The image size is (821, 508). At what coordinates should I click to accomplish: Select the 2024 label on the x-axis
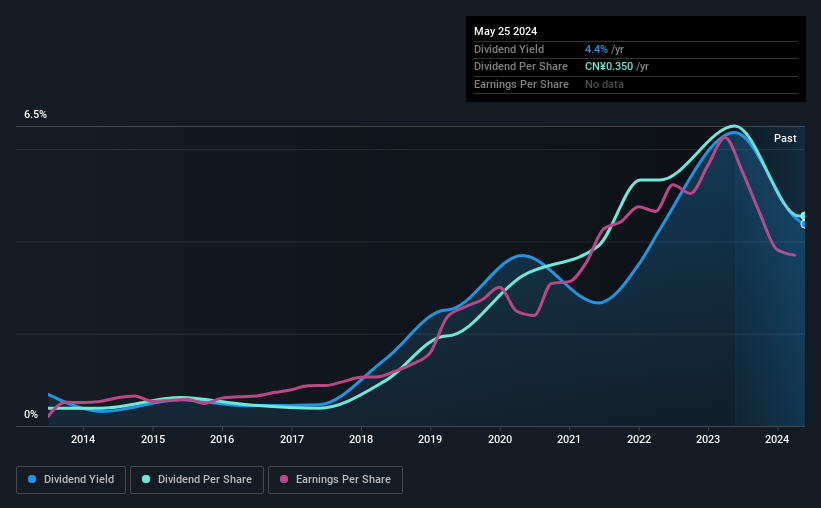point(777,439)
